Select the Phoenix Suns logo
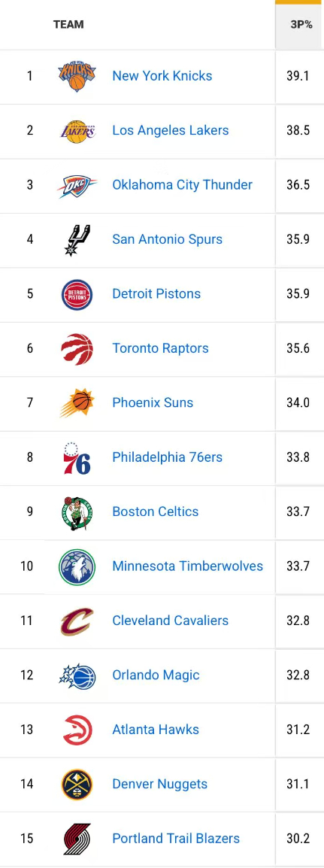This screenshot has height=868, width=324. pos(77,403)
